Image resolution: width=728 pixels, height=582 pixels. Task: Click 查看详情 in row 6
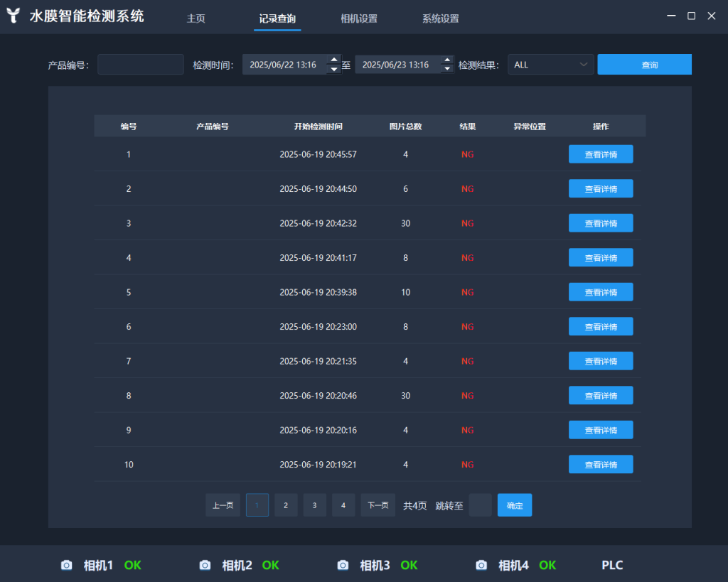tap(601, 326)
